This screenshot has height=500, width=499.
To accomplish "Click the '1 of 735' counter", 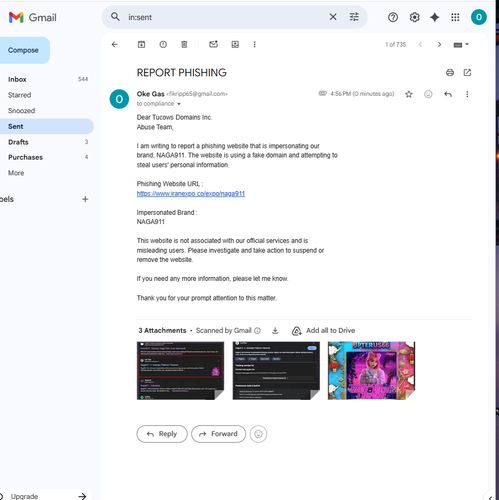I will coord(396,44).
